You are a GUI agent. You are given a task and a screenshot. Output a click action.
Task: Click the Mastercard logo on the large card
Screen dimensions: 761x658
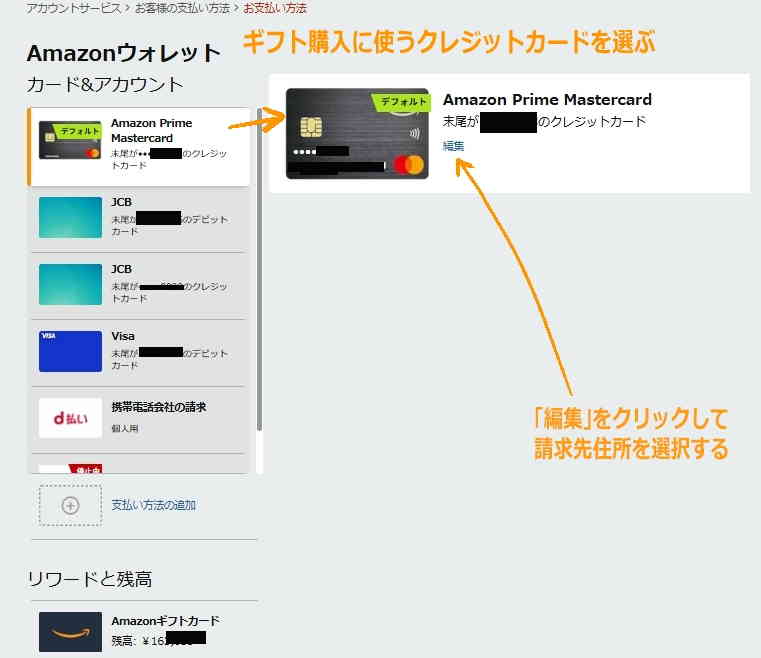click(x=408, y=164)
